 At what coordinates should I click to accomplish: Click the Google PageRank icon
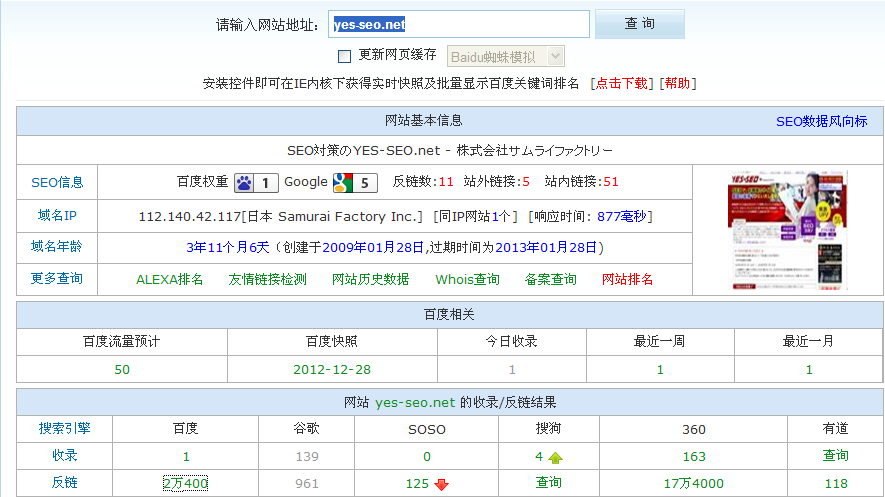pos(344,182)
